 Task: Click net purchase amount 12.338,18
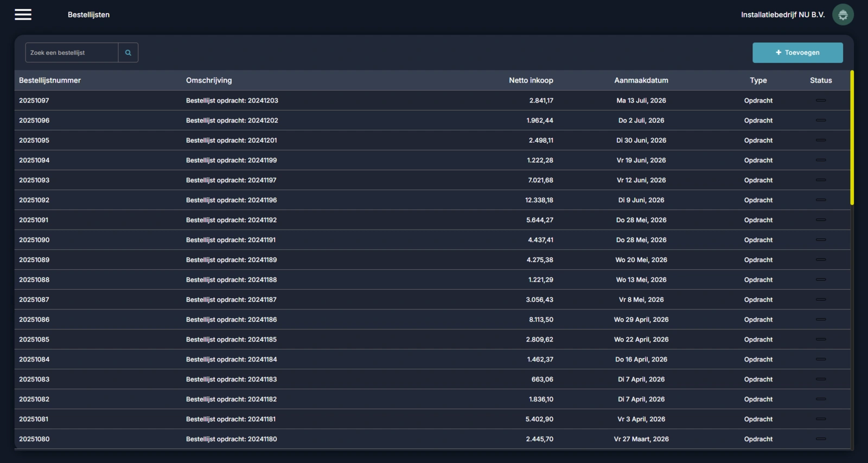point(539,200)
